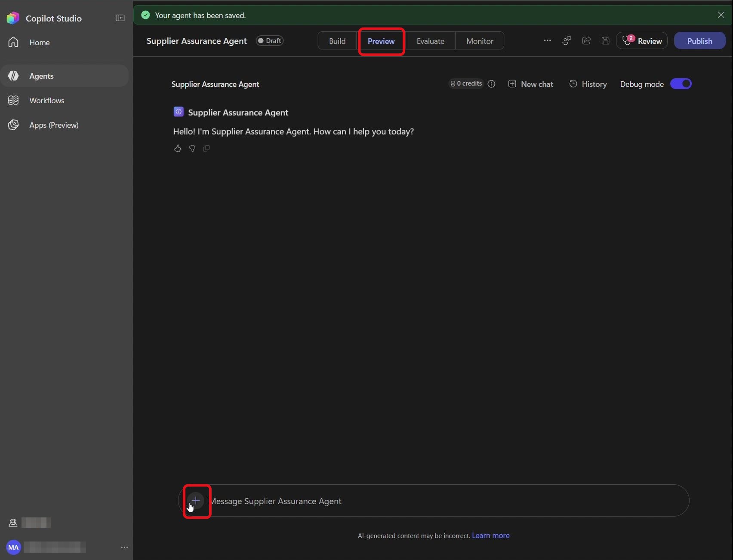733x560 pixels.
Task: Open the Monitor tab
Action: point(480,41)
